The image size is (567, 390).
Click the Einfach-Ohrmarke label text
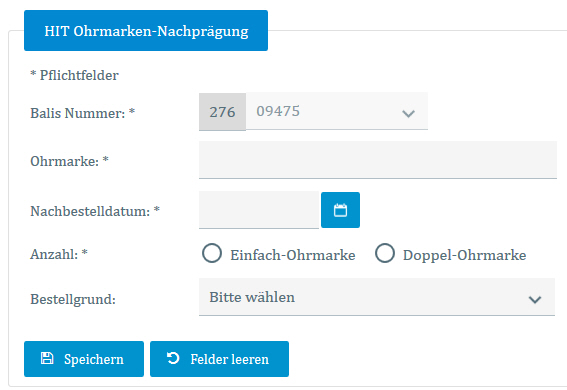[293, 255]
